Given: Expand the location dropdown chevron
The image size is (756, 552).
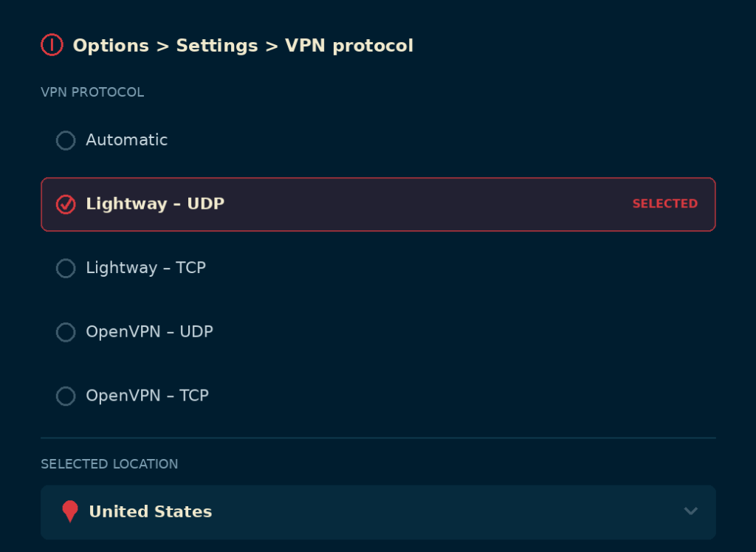Looking at the screenshot, I should [691, 511].
